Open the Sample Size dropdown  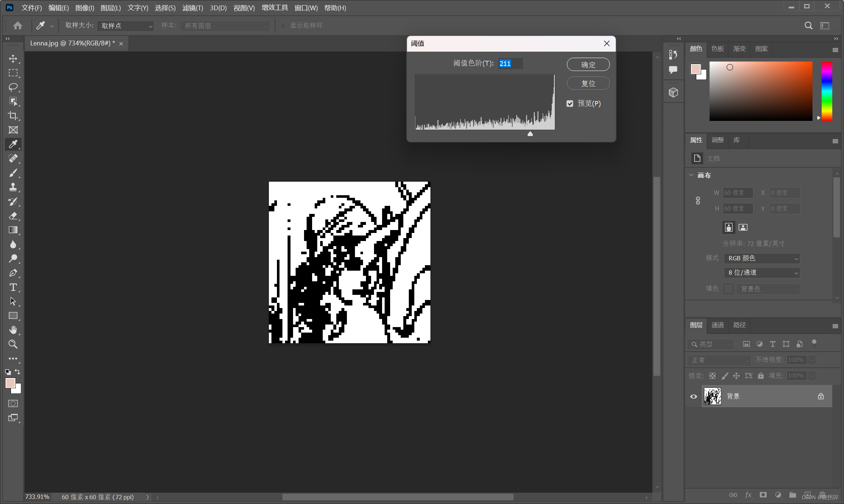click(126, 26)
